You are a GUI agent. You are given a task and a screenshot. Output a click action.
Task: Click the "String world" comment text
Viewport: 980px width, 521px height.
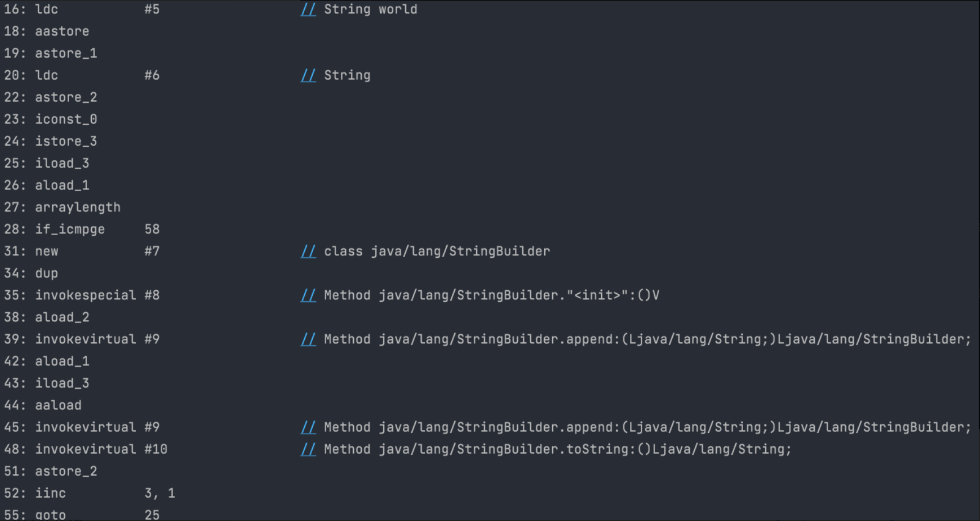[370, 10]
